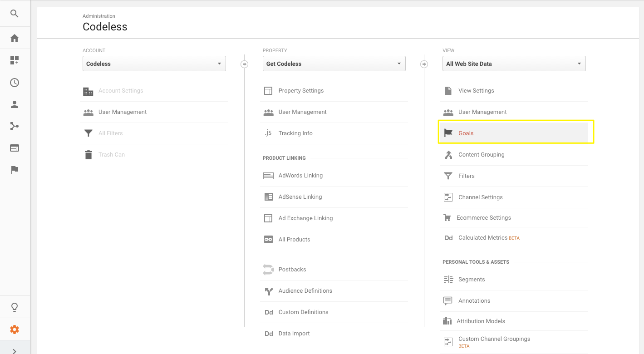
Task: Click the All Filters funnel icon
Action: 88,133
